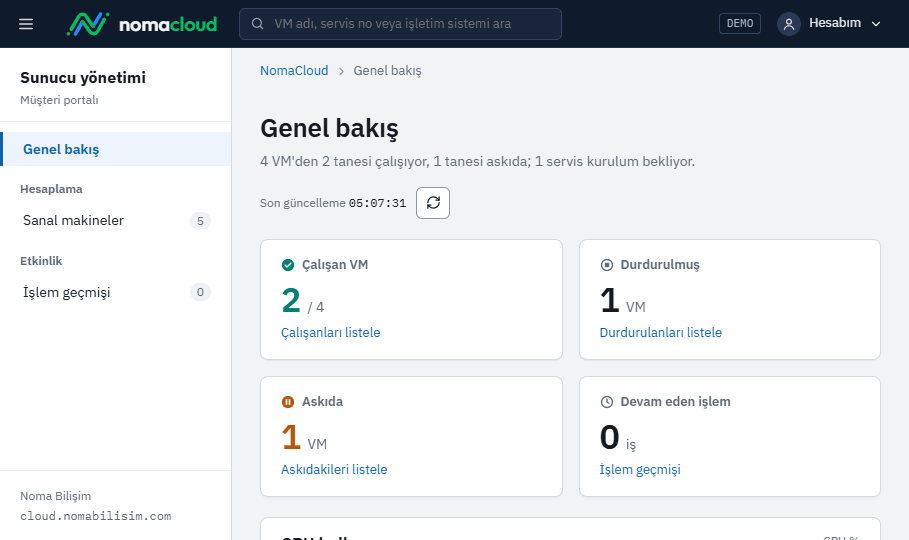Click the Devam eden işlem clock icon
The image size is (909, 540).
coord(606,402)
